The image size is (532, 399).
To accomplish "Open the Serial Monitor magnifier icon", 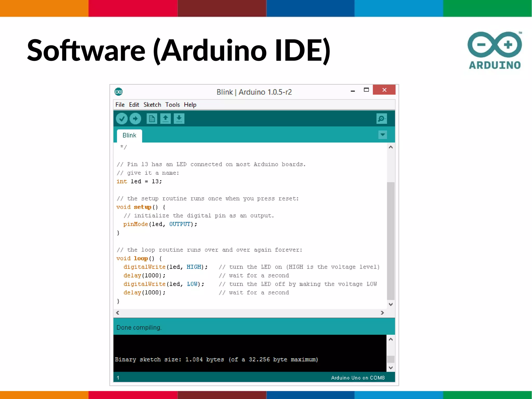I will pyautogui.click(x=382, y=119).
